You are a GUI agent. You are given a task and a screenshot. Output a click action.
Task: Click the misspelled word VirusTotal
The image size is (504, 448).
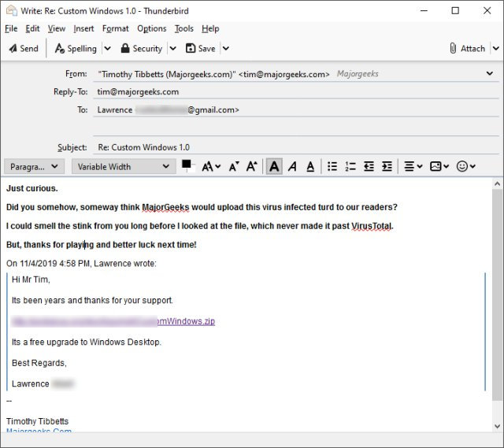pyautogui.click(x=372, y=226)
